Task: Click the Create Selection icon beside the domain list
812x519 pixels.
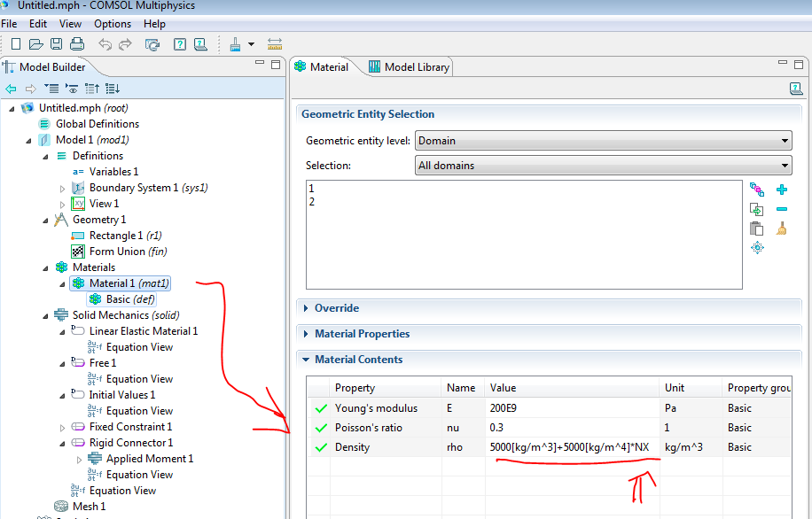Action: click(x=756, y=190)
